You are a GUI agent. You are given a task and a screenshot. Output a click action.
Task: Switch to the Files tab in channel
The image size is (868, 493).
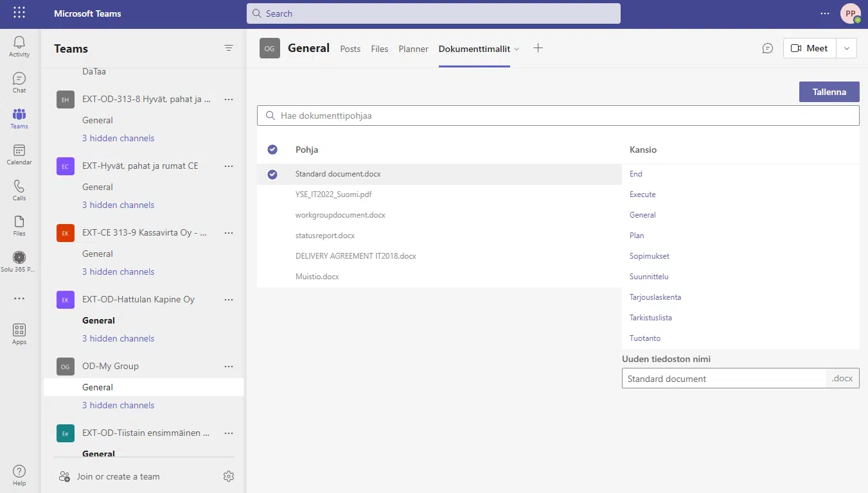click(380, 49)
